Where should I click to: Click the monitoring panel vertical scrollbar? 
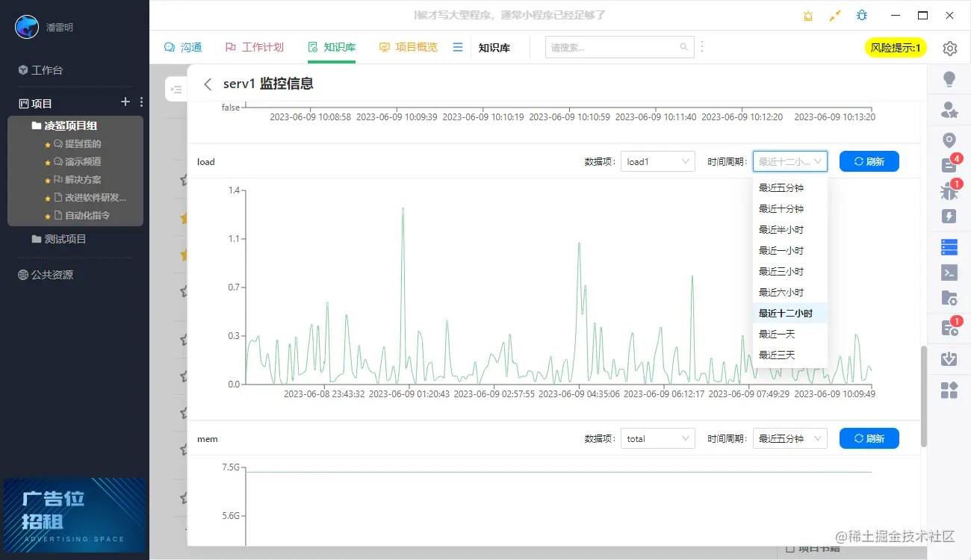[x=924, y=396]
